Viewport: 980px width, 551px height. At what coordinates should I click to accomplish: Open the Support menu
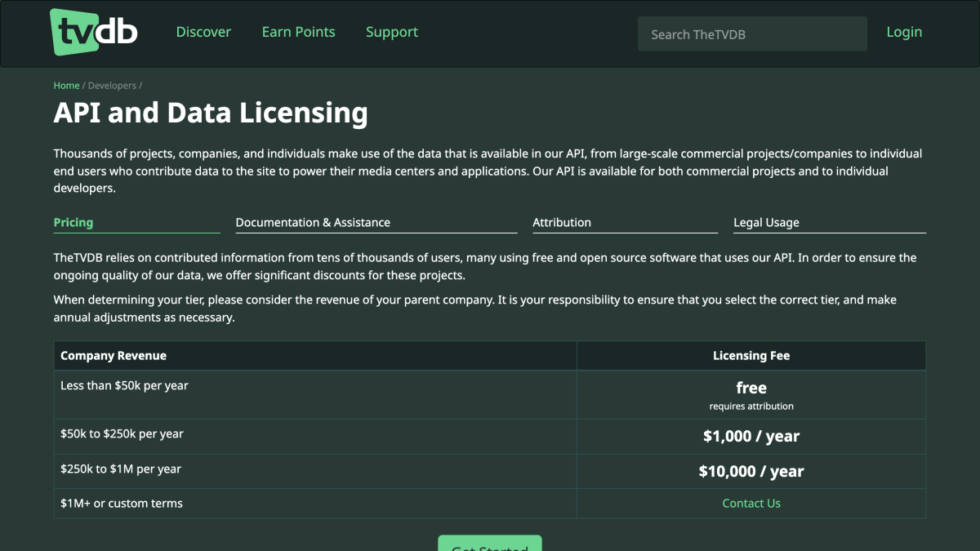pos(392,32)
